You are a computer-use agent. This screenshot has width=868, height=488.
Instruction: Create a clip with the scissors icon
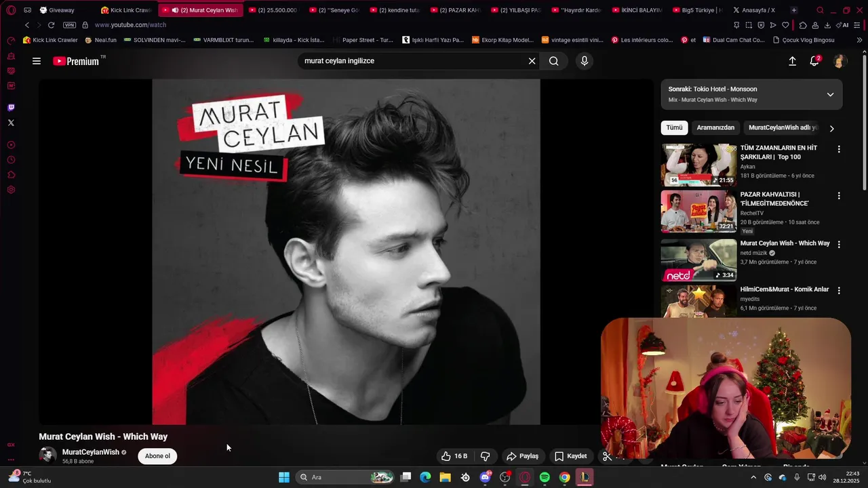608,456
